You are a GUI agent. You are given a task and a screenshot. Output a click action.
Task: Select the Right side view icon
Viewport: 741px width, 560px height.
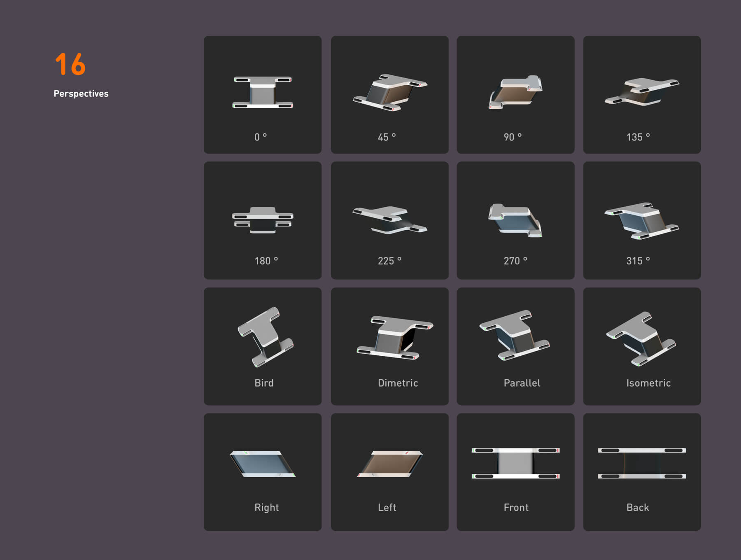262,464
